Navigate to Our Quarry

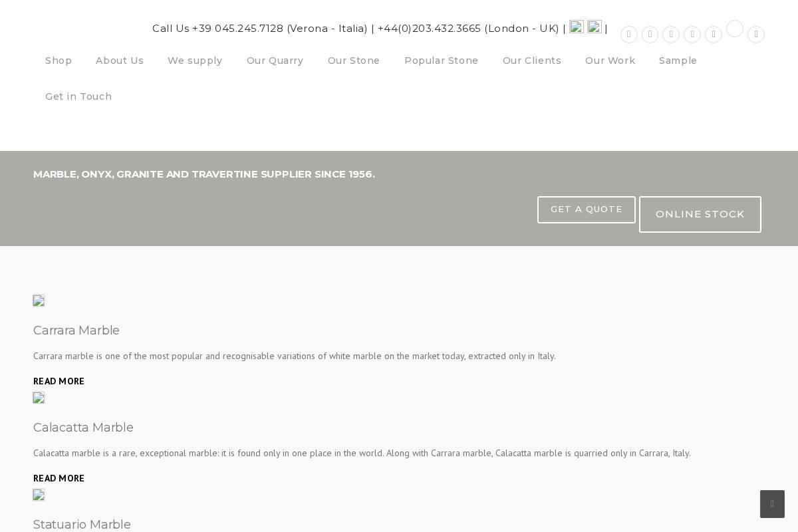[x=275, y=61]
